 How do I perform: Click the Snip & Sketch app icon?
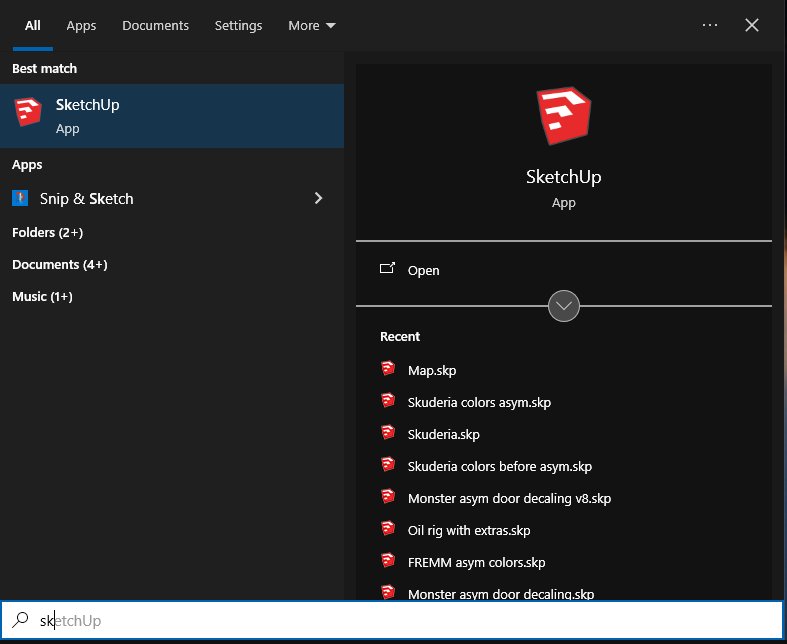[x=20, y=198]
